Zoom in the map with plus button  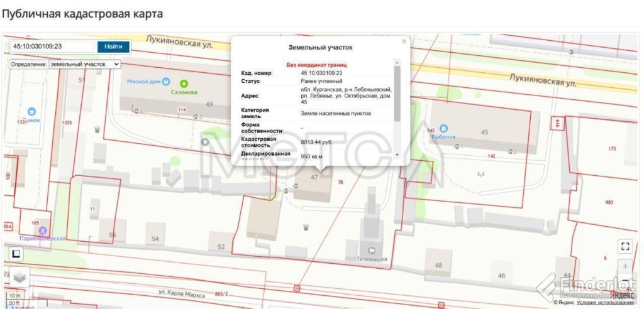[x=625, y=266]
